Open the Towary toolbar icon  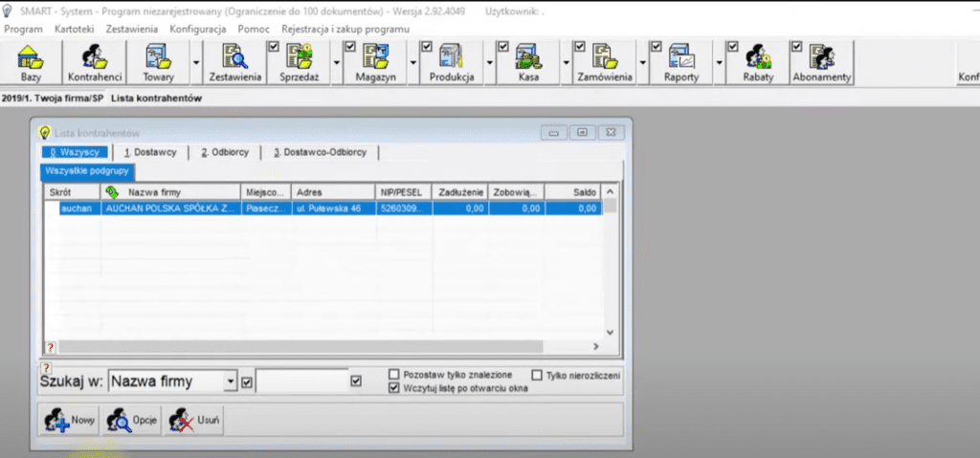point(158,63)
